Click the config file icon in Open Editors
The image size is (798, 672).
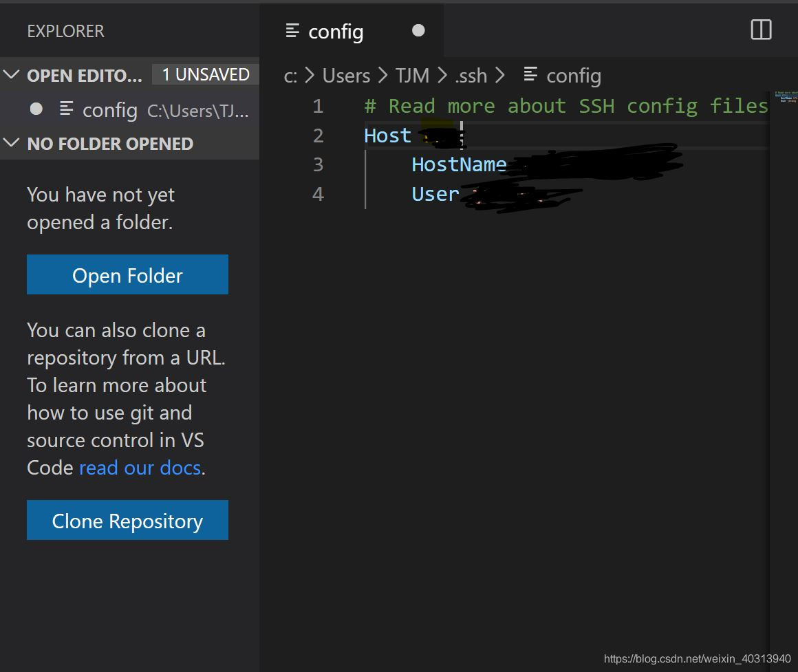(x=65, y=110)
